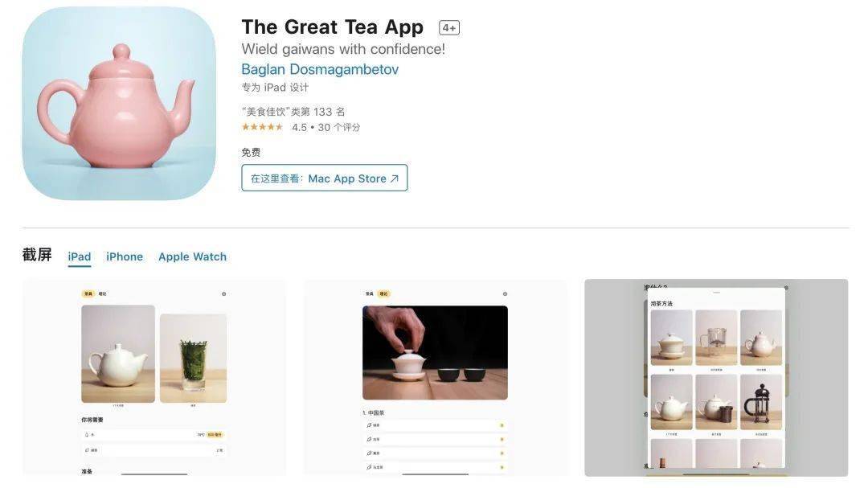Click the French press image in brewing grid
868x488 pixels.
[761, 402]
